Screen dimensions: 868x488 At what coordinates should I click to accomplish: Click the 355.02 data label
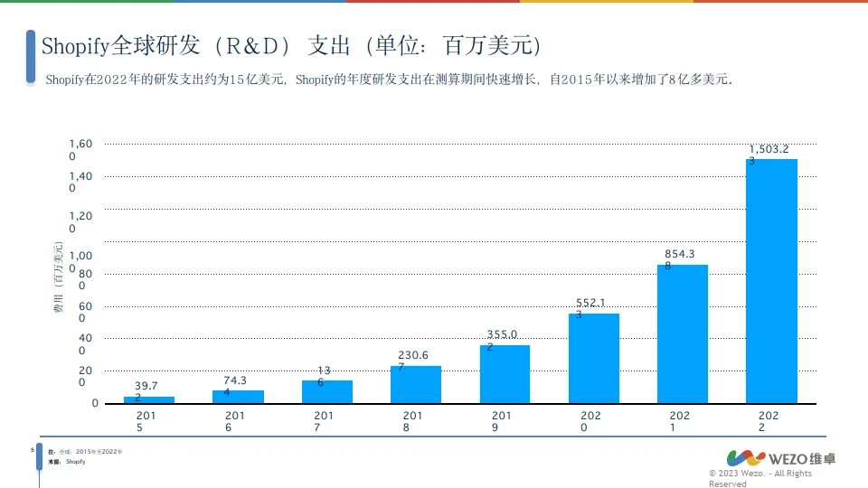click(502, 341)
